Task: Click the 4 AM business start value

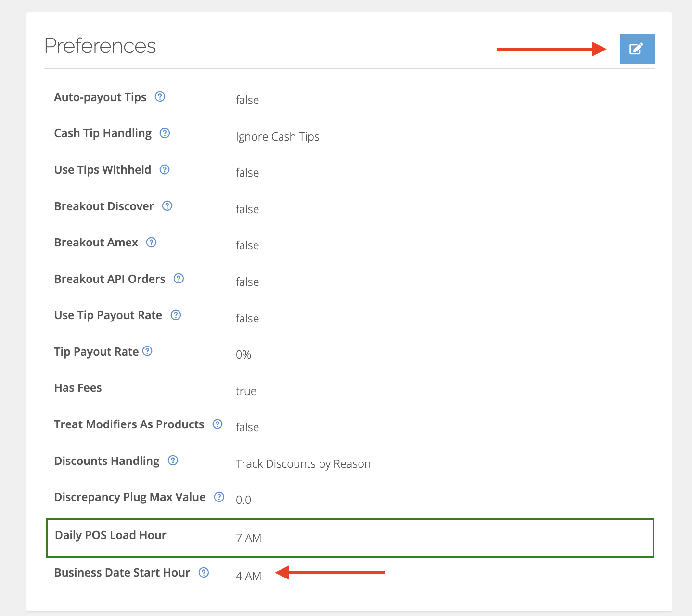Action: (x=248, y=576)
